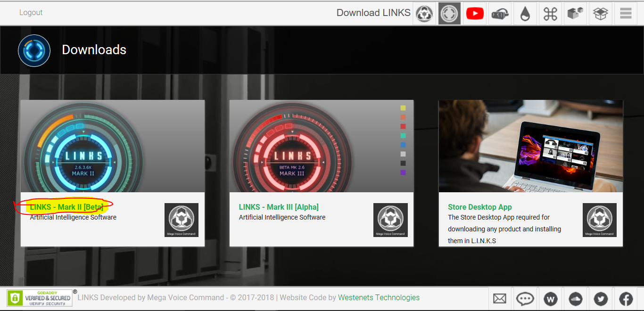Select the purple swatch on Mark III image
Screen dimensions: 644x311
point(403,172)
